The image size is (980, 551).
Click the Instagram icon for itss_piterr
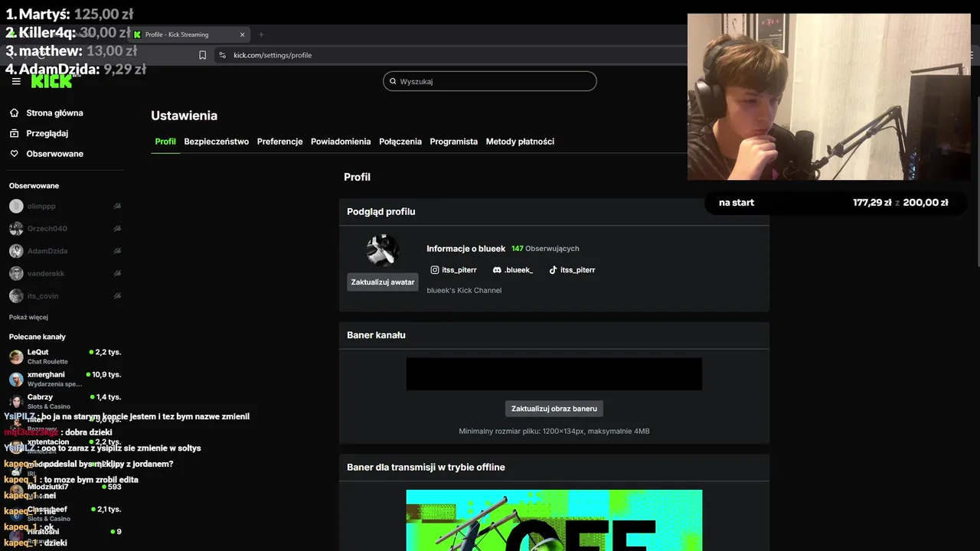pos(435,270)
